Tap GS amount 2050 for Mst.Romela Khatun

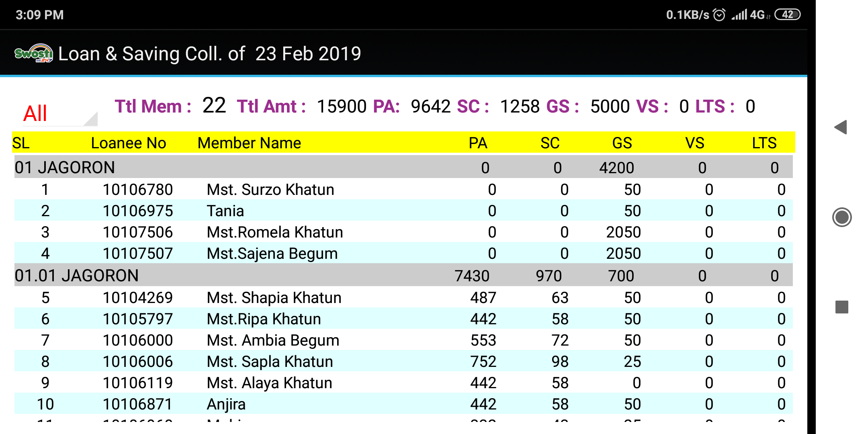tap(623, 232)
